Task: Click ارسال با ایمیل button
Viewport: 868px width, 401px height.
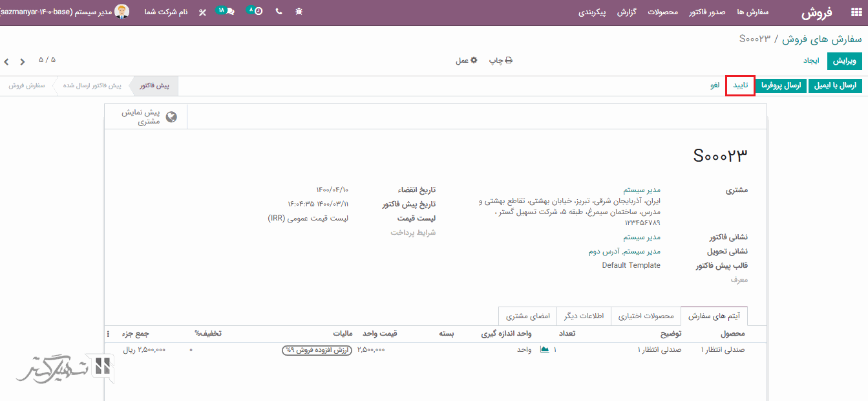Action: [835, 85]
